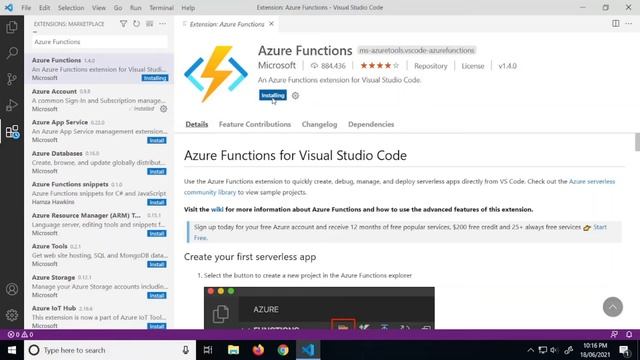Click the Azure Functions lightning logo
The height and width of the screenshot is (360, 640).
click(x=216, y=74)
